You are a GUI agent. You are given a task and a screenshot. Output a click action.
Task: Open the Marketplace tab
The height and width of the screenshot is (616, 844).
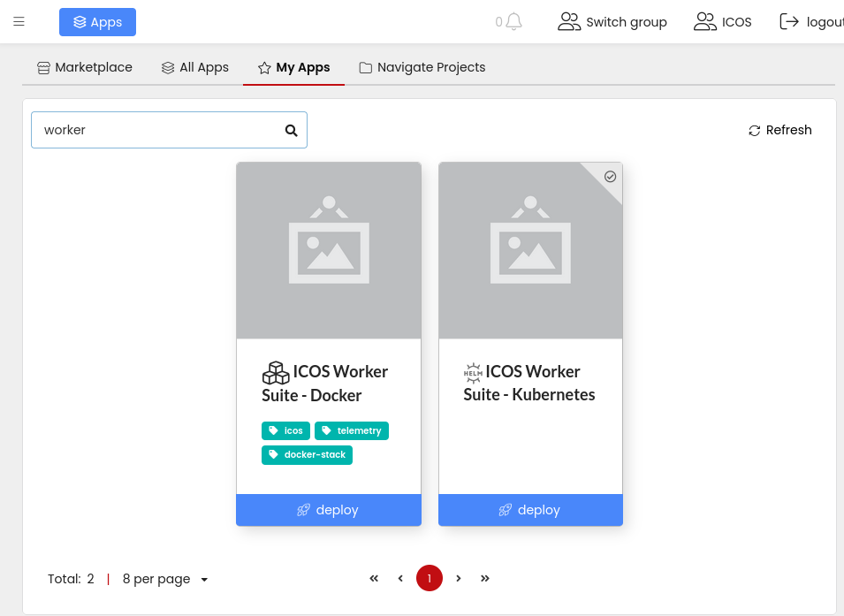coord(85,68)
